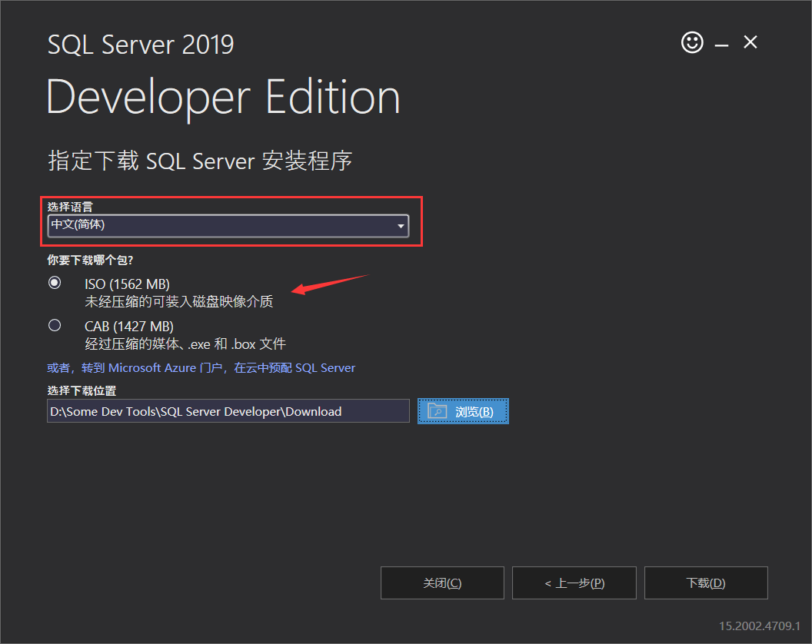The width and height of the screenshot is (812, 644).
Task: Click the Developer Edition title text
Action: coord(223,96)
